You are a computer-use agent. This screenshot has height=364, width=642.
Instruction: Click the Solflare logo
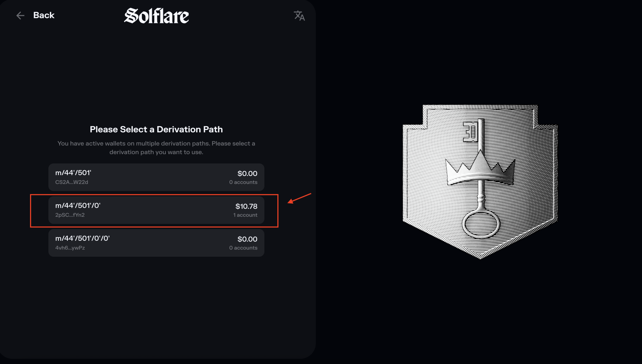pos(156,16)
